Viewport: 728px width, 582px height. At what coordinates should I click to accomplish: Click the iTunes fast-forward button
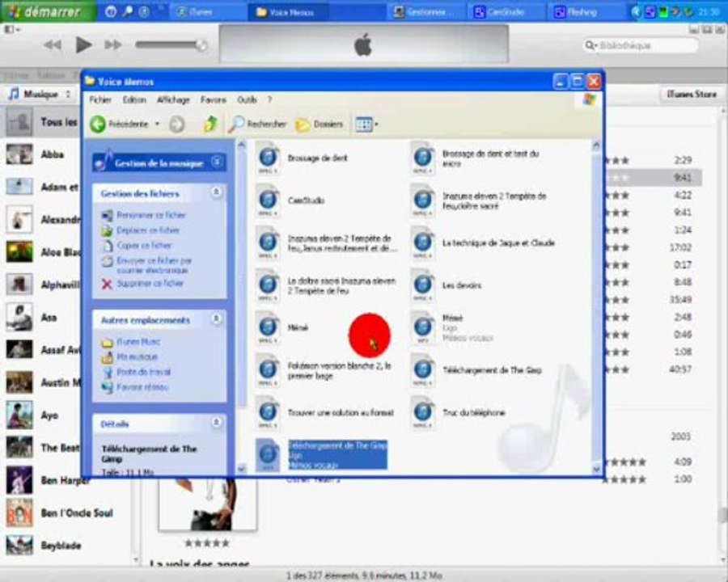click(x=112, y=45)
